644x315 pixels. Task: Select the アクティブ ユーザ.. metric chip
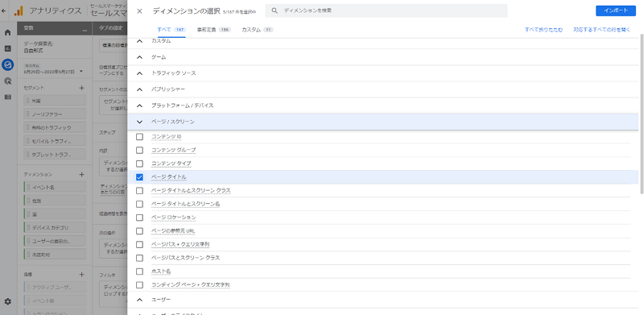55,287
